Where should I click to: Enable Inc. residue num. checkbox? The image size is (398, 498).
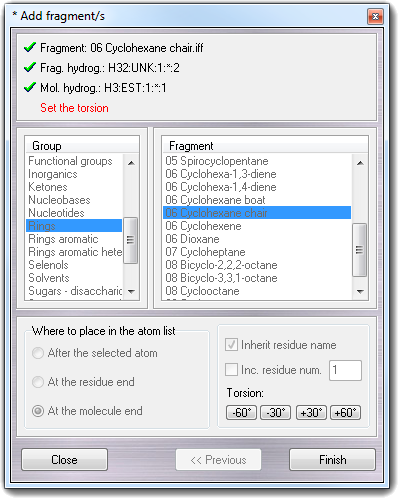tap(273, 370)
